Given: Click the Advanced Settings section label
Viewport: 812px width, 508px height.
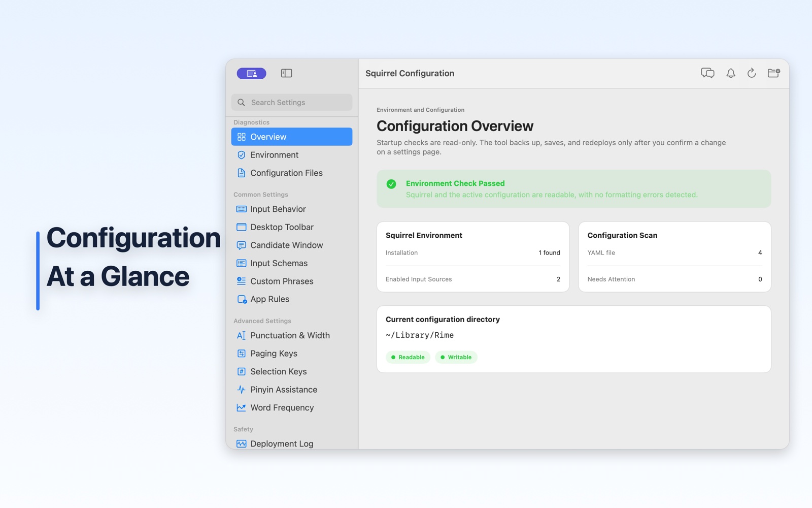Looking at the screenshot, I should [x=262, y=321].
